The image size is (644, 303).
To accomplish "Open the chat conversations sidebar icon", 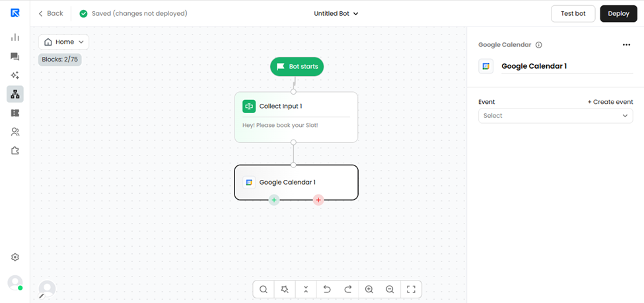I will [15, 57].
